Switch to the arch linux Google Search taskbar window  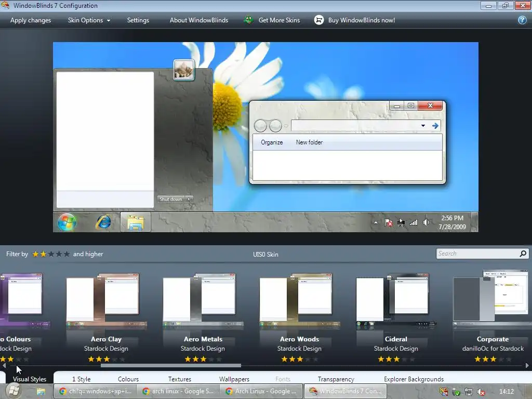[179, 391]
